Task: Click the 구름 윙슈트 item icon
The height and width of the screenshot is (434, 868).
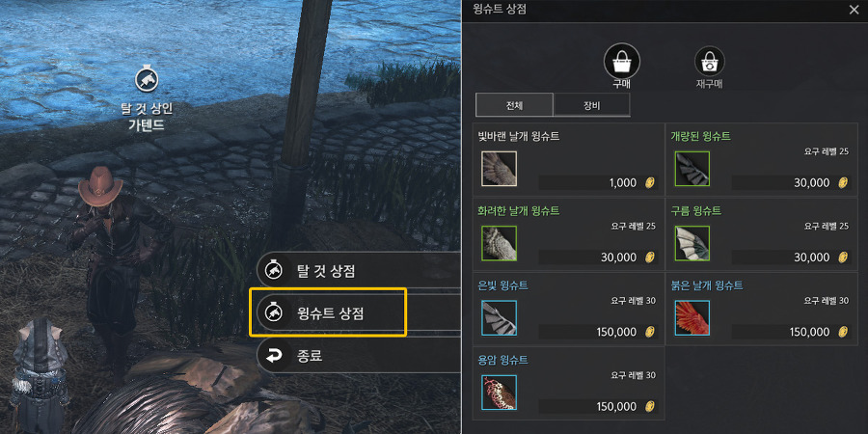Action: tap(692, 243)
